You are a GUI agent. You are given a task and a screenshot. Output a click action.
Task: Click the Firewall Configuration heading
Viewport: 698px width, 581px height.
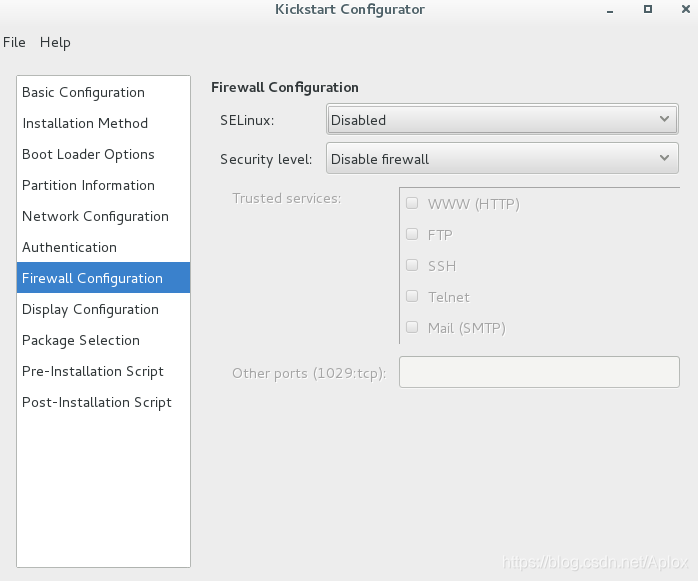(x=285, y=88)
